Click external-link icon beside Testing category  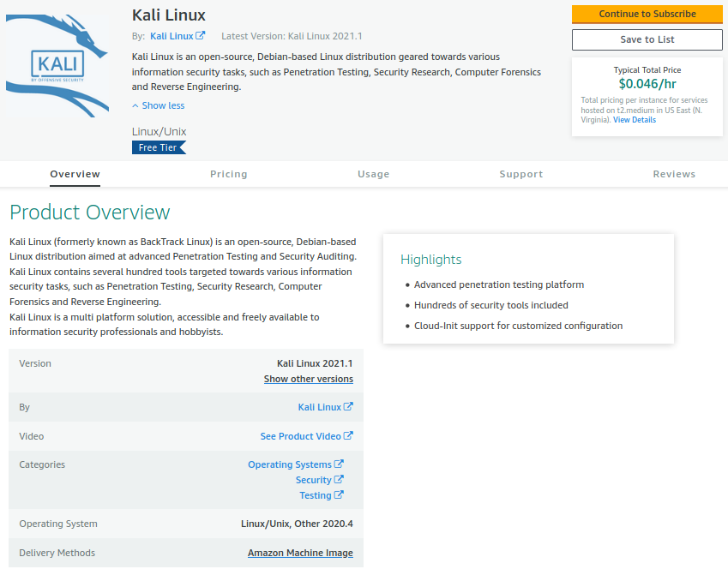(339, 495)
